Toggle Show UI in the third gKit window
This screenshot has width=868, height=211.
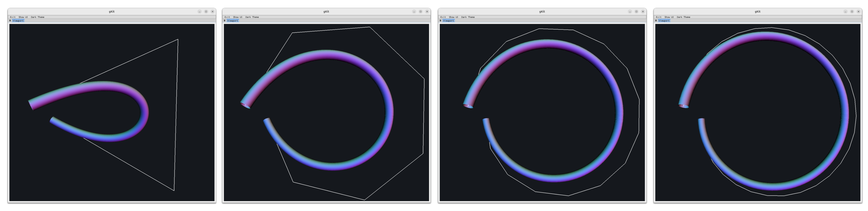pyautogui.click(x=454, y=17)
